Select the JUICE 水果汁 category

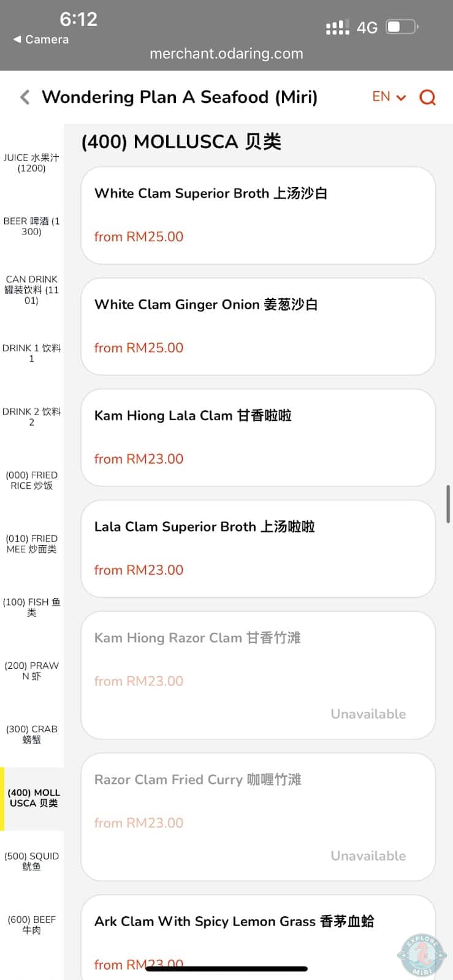31,163
